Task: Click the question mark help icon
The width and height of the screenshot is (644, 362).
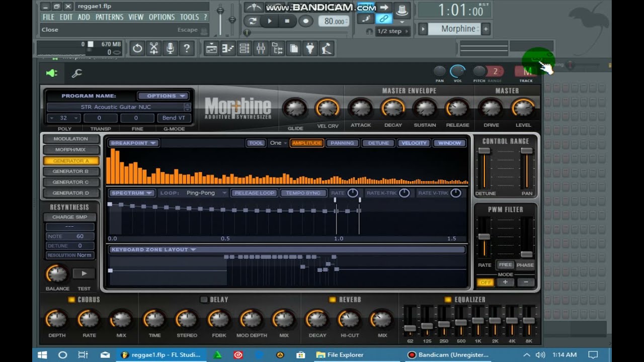Action: point(187,48)
